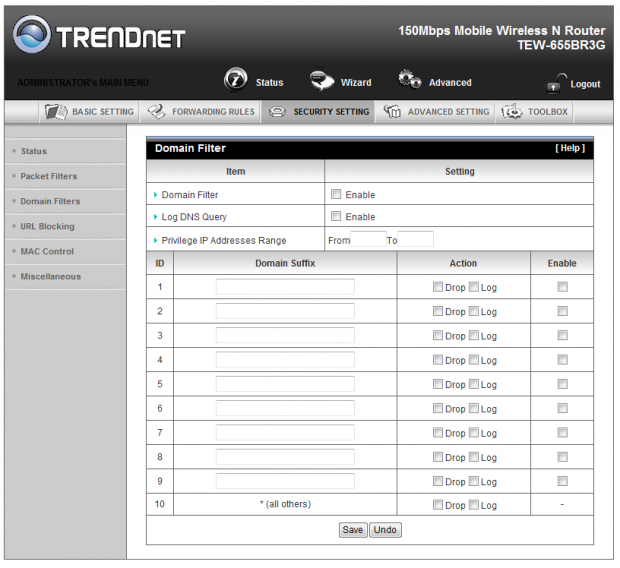The image size is (620, 568).
Task: Open MAC Control in sidebar
Action: pyautogui.click(x=47, y=251)
